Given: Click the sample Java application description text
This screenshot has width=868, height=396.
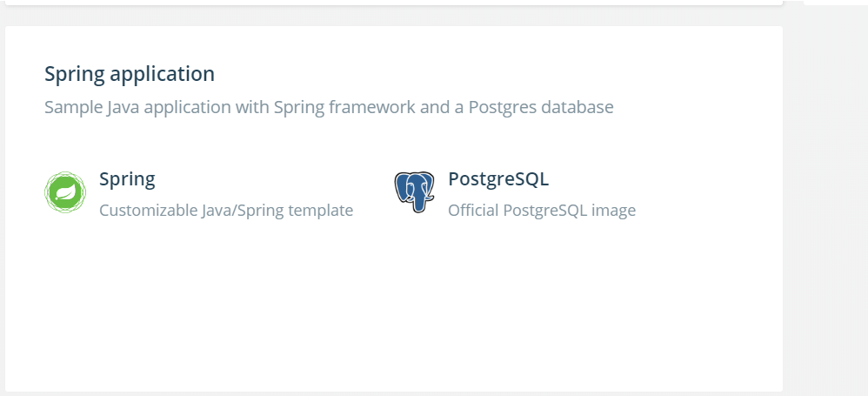Looking at the screenshot, I should click(329, 107).
